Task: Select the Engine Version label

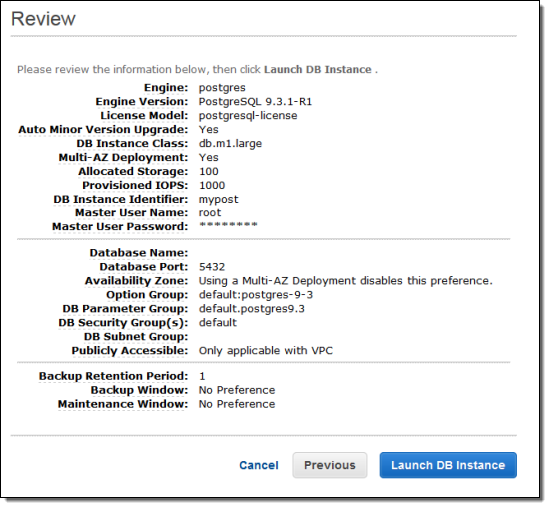Action: pos(142,101)
